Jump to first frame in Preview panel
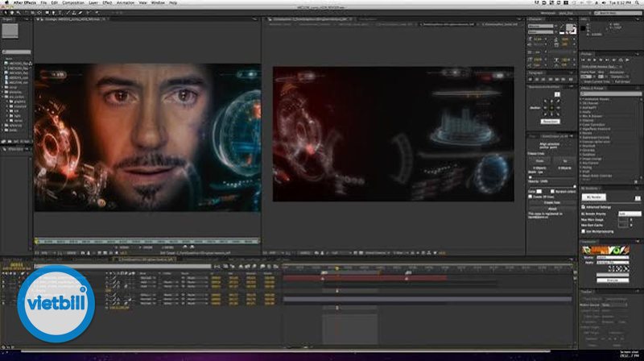 point(583,60)
